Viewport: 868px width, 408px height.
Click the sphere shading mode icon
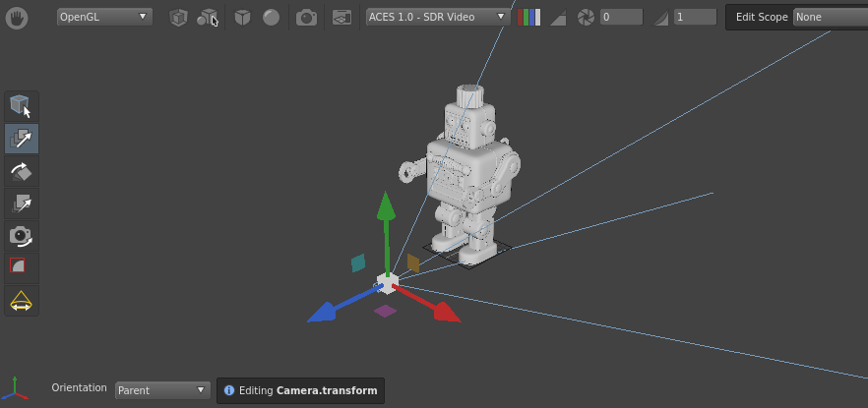[x=272, y=18]
